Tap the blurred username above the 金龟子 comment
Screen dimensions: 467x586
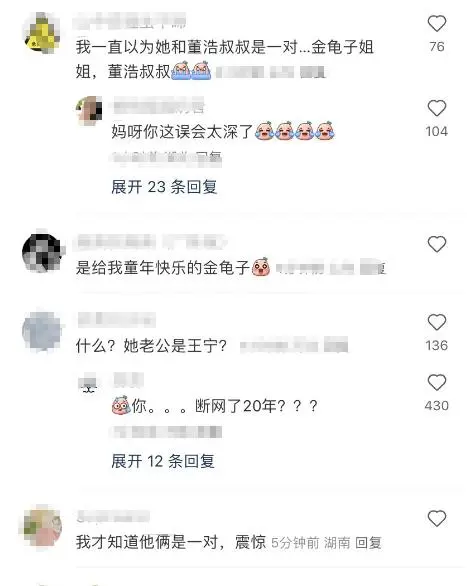(151, 242)
